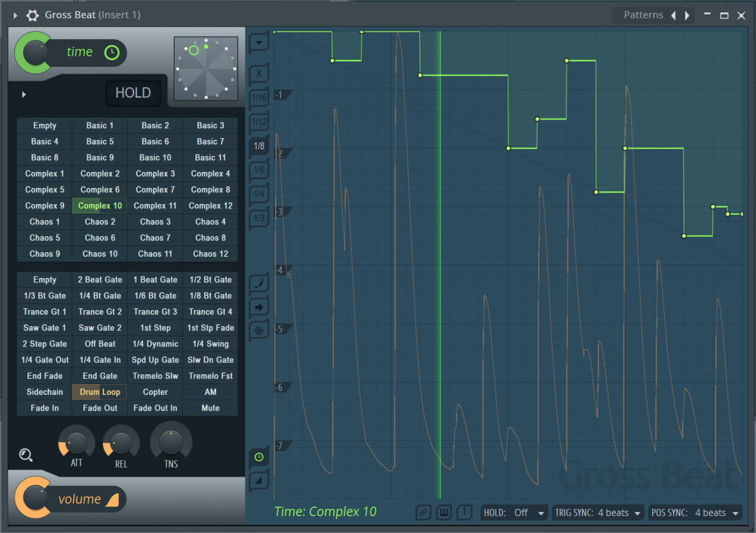The height and width of the screenshot is (533, 756).
Task: Click the numbered 1 icon
Action: [x=464, y=512]
